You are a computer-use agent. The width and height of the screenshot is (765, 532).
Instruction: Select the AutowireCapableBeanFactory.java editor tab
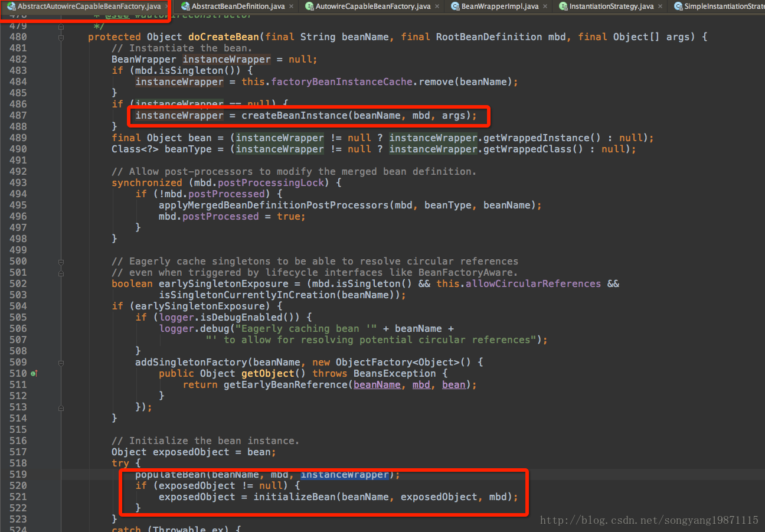[x=373, y=6]
